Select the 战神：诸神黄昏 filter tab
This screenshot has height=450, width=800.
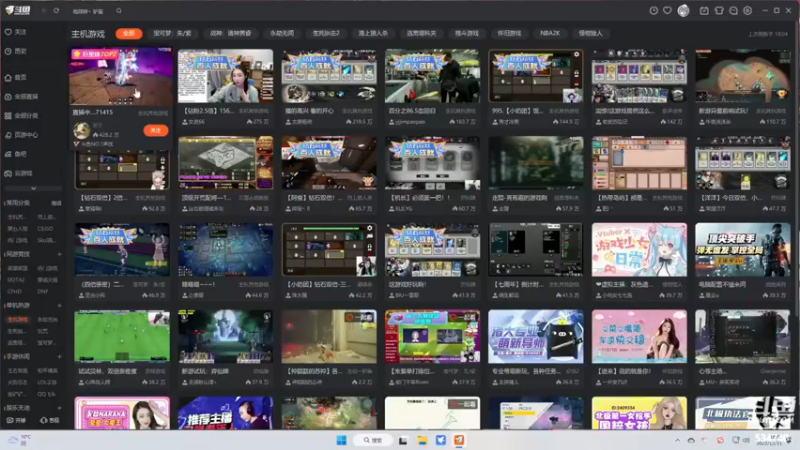click(x=231, y=33)
